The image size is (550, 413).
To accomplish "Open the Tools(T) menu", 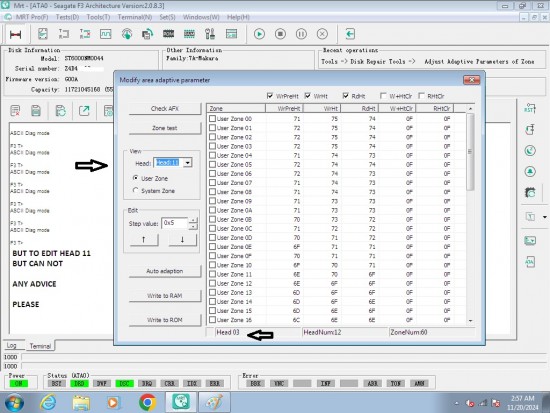I will [98, 17].
